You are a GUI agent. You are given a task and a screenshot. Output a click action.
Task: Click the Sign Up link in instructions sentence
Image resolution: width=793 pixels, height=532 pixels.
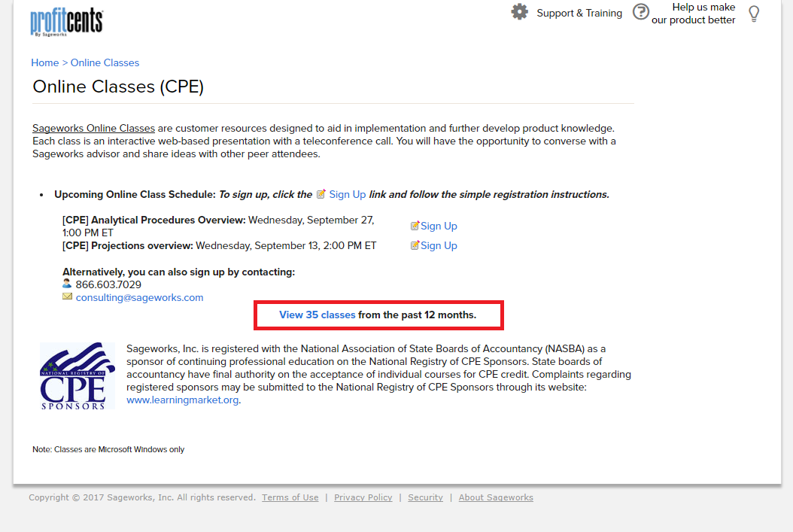[x=348, y=195]
